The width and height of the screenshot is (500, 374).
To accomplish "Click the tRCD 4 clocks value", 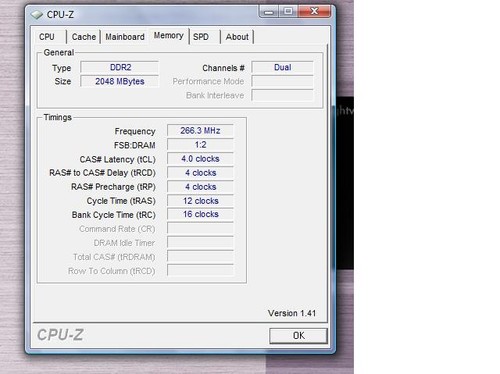I will 200,173.
